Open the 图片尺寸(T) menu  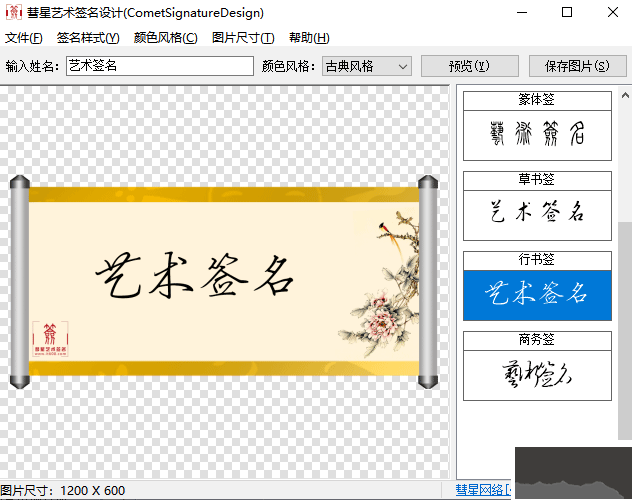(243, 38)
